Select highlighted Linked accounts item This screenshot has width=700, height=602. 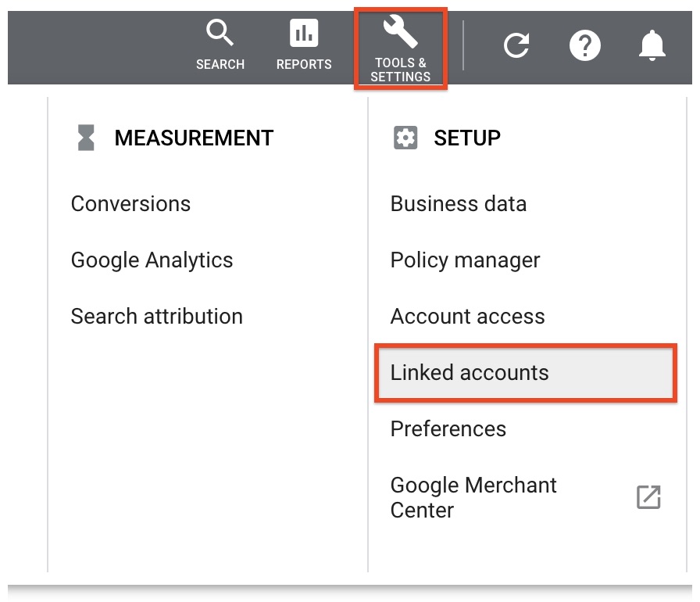click(526, 373)
